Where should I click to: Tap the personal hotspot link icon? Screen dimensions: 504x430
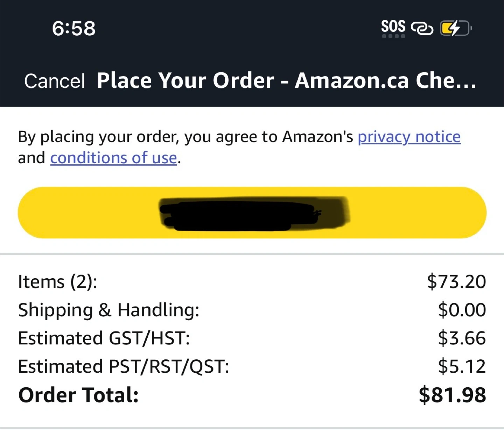[x=422, y=28]
